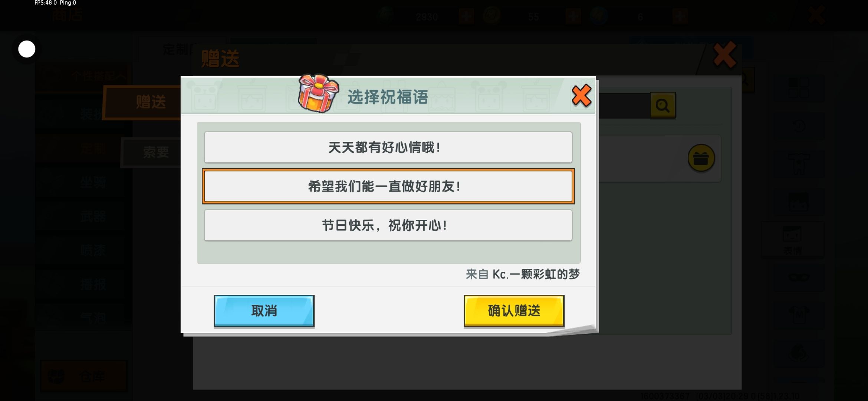Tap the white floating circle button
This screenshot has width=868, height=401.
point(27,49)
